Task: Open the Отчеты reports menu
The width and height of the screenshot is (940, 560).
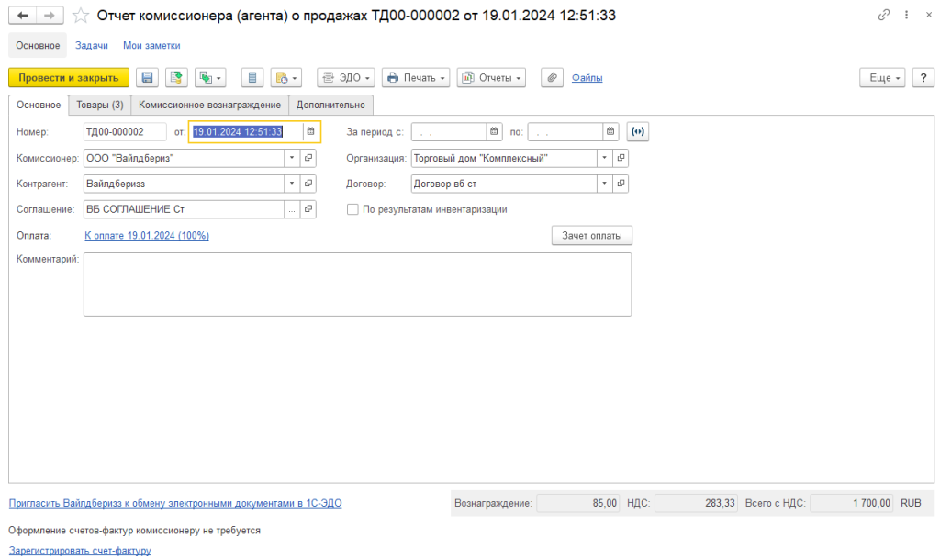Action: (x=491, y=78)
